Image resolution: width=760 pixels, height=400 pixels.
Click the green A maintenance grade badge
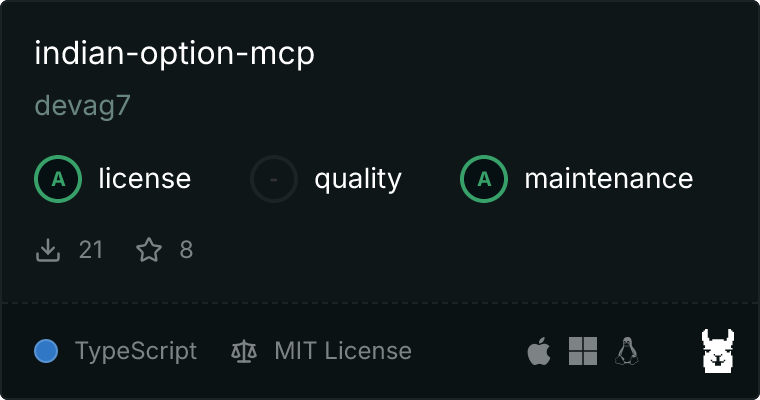pos(484,179)
